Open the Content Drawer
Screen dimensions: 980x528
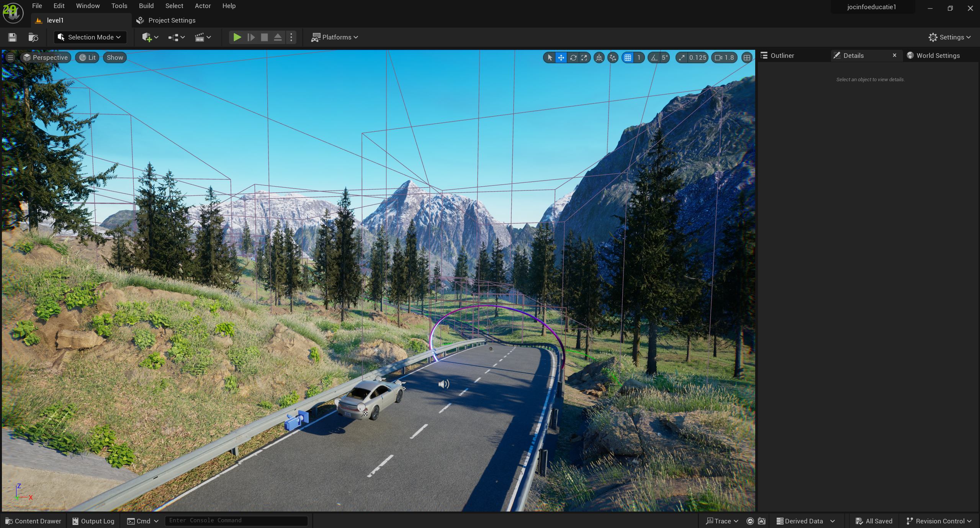pos(33,521)
